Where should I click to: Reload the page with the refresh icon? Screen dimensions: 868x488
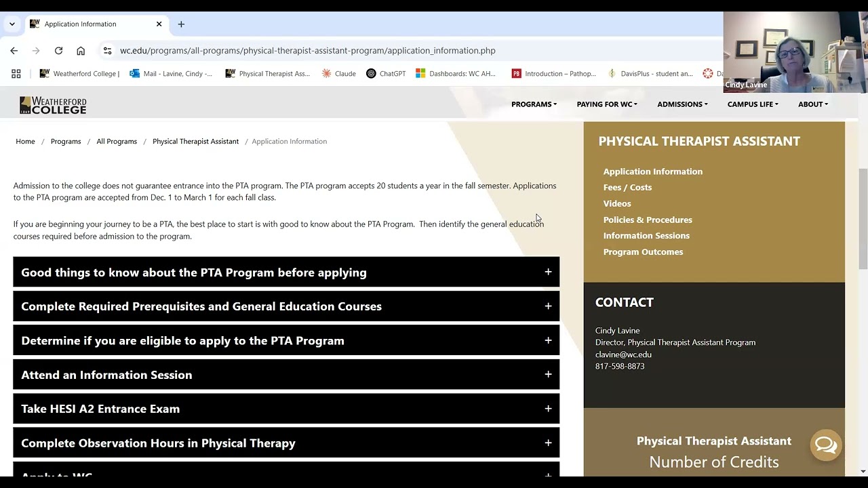click(58, 51)
